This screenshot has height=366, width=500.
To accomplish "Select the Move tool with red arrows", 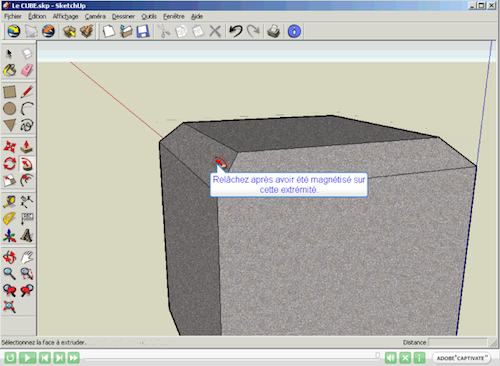I will (9, 147).
